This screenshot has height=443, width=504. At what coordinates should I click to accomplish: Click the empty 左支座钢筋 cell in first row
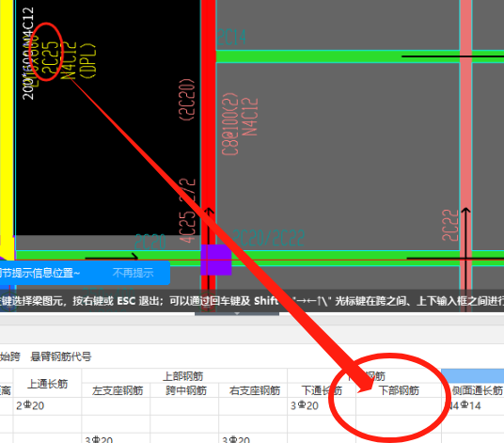click(x=116, y=406)
